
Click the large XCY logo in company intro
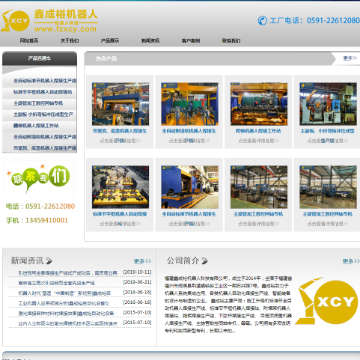(326, 301)
